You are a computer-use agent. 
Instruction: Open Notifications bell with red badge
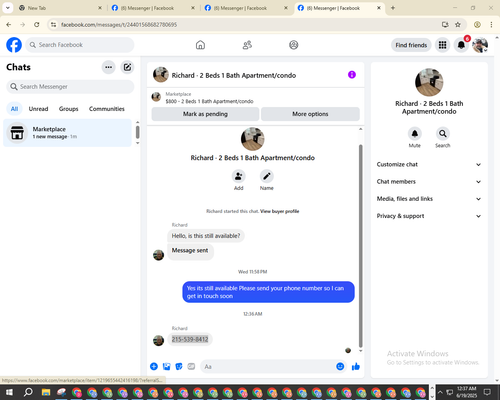pos(461,45)
